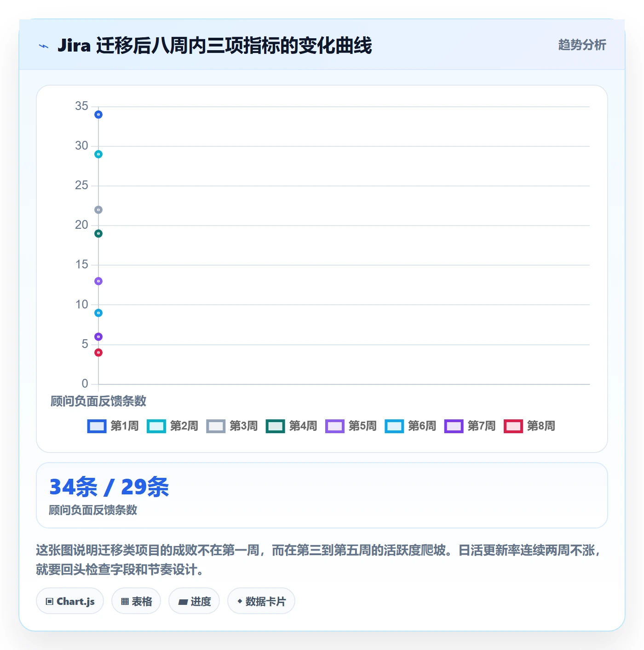Click the 34条 / 29条 statistic value

(109, 487)
